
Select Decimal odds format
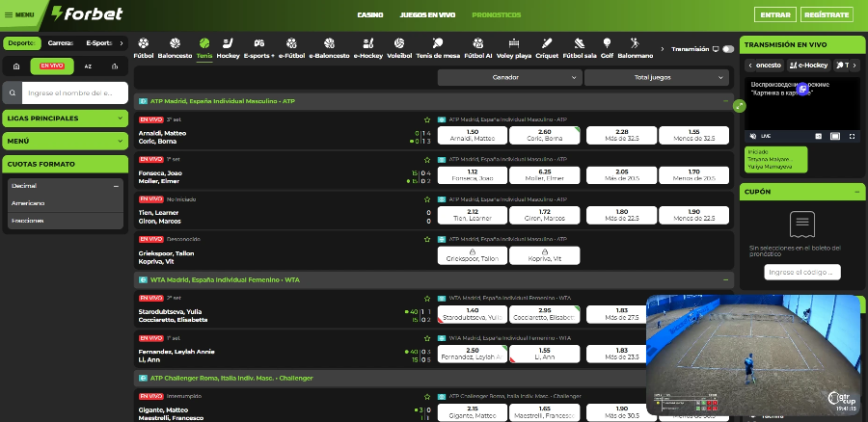pos(66,186)
